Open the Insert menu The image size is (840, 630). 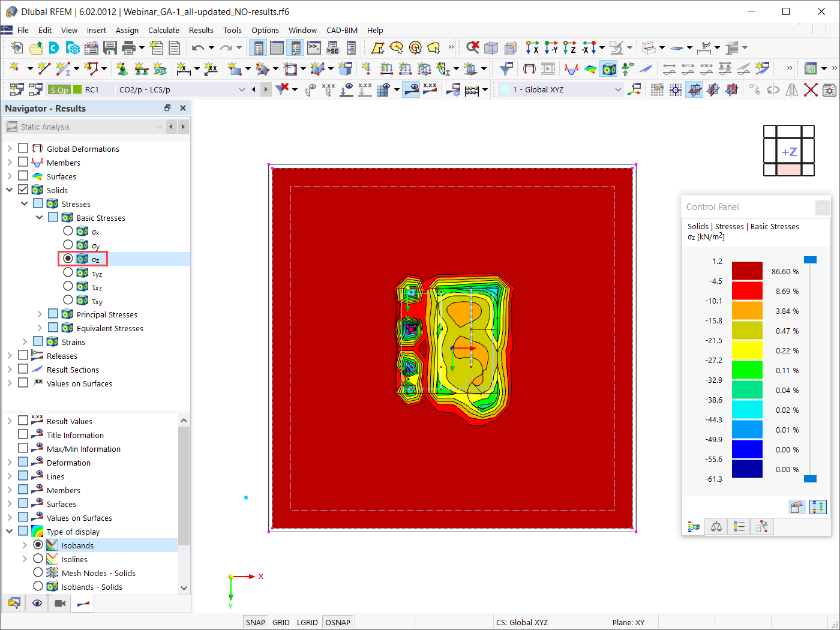click(97, 30)
